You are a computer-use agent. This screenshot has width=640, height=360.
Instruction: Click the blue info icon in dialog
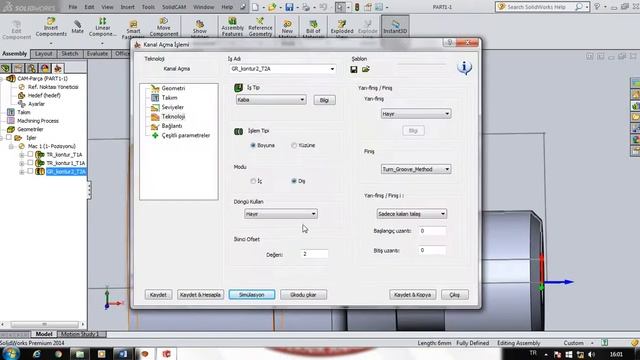pyautogui.click(x=464, y=67)
